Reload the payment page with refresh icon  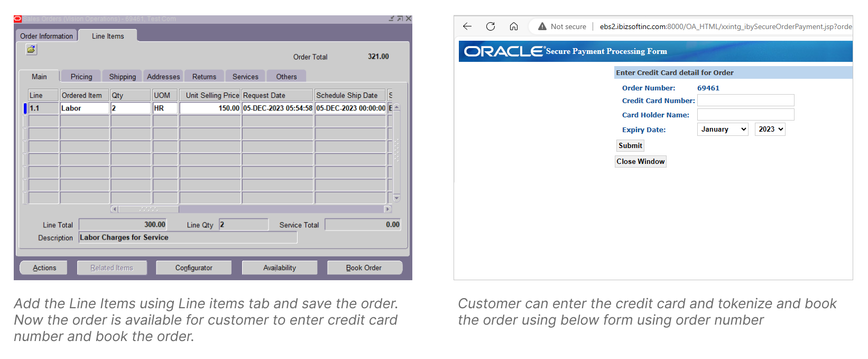point(491,26)
